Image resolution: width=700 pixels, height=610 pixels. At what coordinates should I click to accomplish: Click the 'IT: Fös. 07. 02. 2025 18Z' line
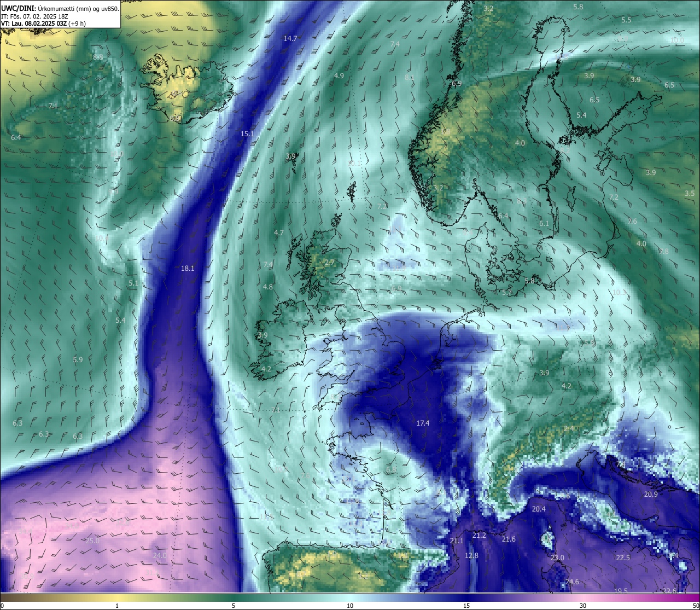pos(34,16)
